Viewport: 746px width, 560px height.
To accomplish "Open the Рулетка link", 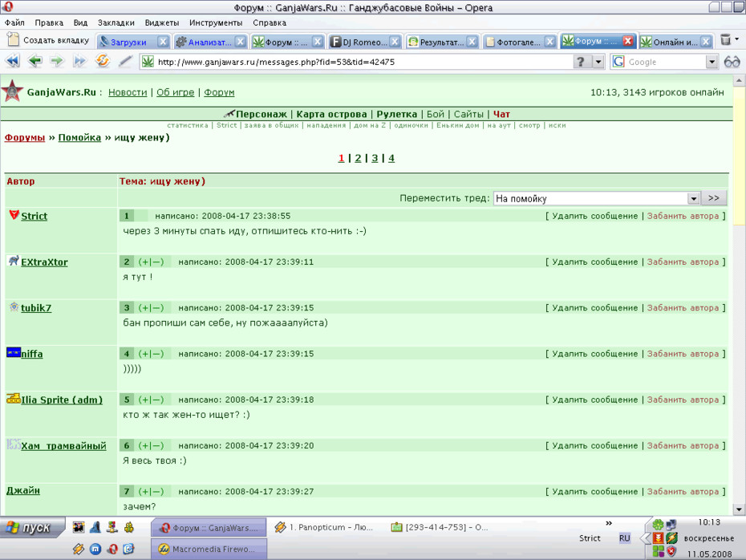I will 396,114.
